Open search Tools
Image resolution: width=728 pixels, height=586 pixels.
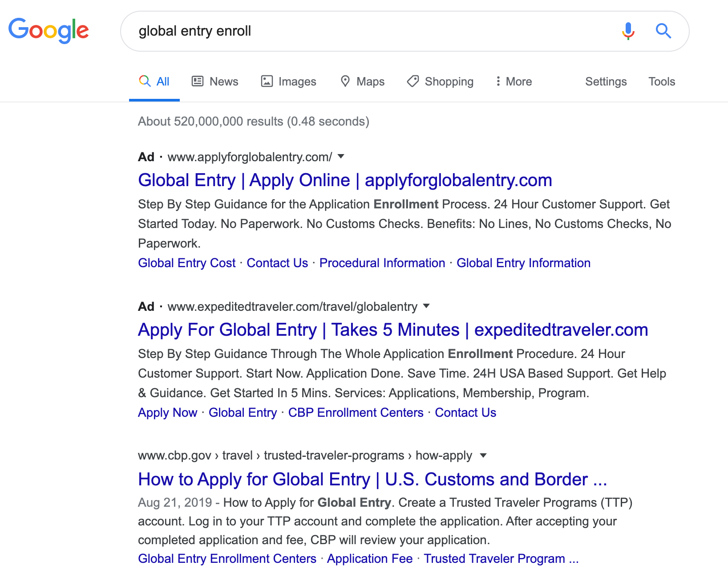(662, 81)
